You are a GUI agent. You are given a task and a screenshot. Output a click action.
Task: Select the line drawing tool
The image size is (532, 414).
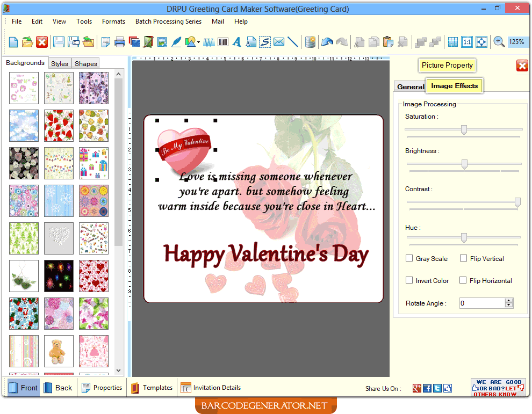click(293, 41)
